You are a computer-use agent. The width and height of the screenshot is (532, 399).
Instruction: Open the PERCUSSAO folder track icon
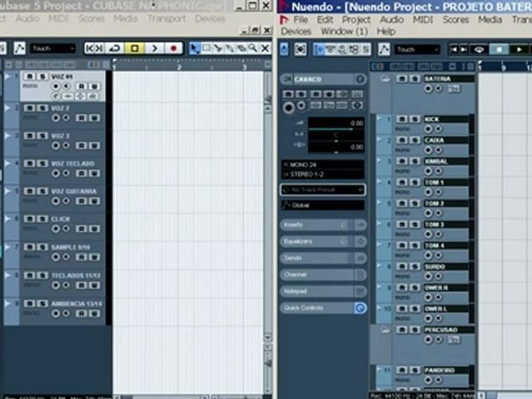tap(385, 330)
